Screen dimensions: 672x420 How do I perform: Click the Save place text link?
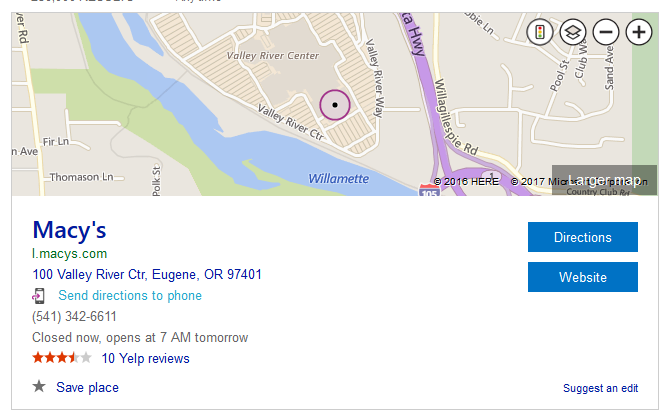click(x=87, y=388)
